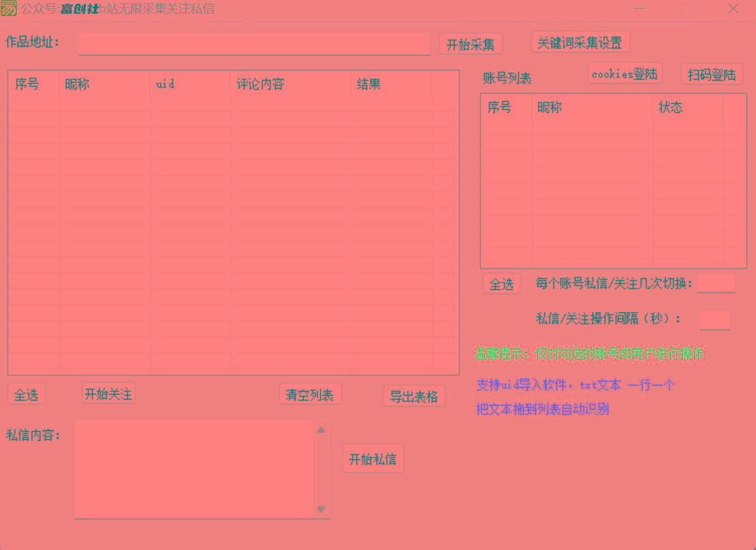Export the table using 导出表格
This screenshot has height=550, width=756.
(414, 396)
